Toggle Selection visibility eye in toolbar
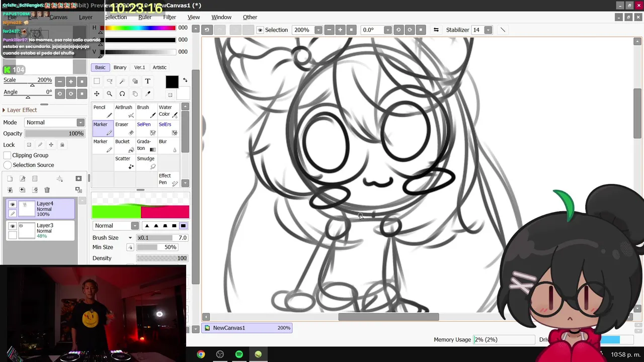644x362 pixels. point(260,30)
